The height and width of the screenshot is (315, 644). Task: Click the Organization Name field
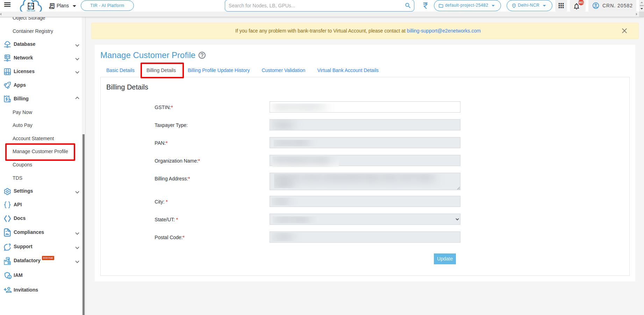365,160
